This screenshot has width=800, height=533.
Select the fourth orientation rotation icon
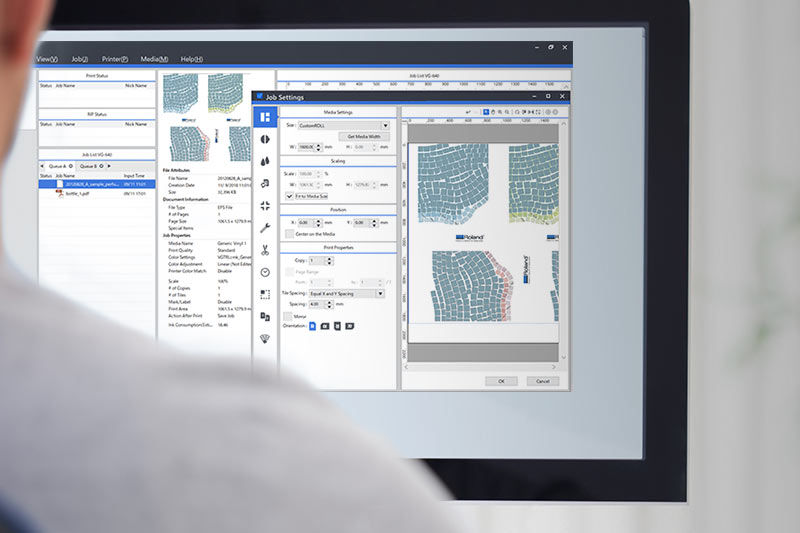tap(349, 326)
